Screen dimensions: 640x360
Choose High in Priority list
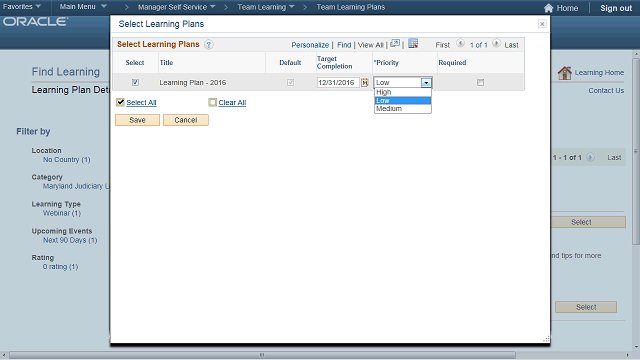[402, 92]
